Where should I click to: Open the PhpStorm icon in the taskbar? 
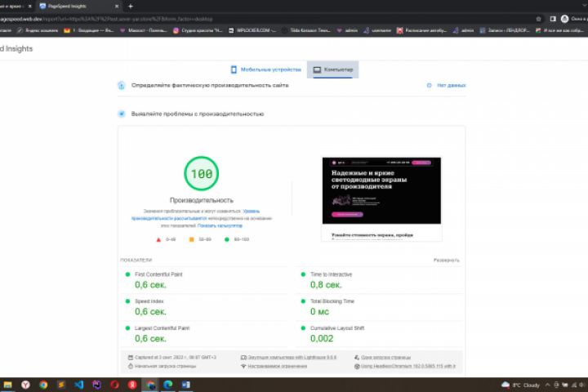pyautogui.click(x=96, y=385)
